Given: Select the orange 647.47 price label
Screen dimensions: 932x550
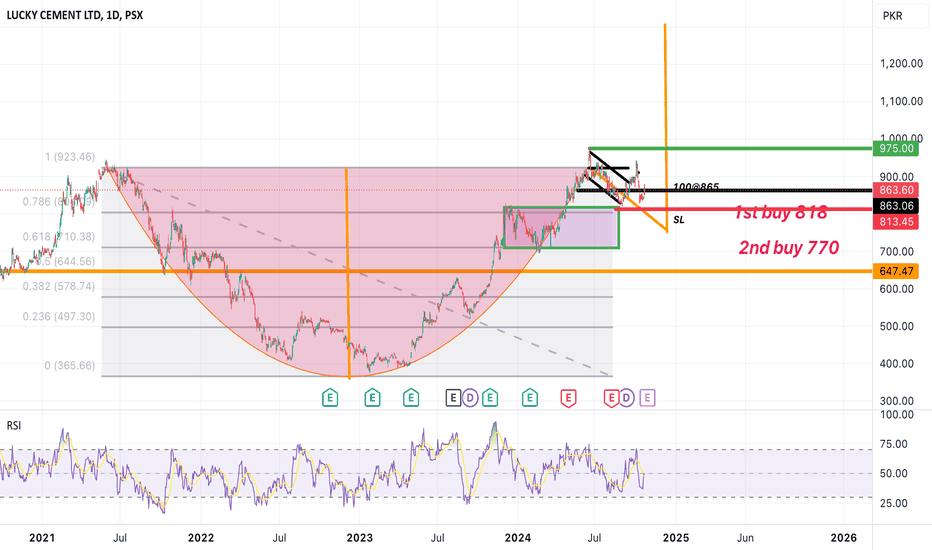Looking at the screenshot, I should [x=896, y=271].
